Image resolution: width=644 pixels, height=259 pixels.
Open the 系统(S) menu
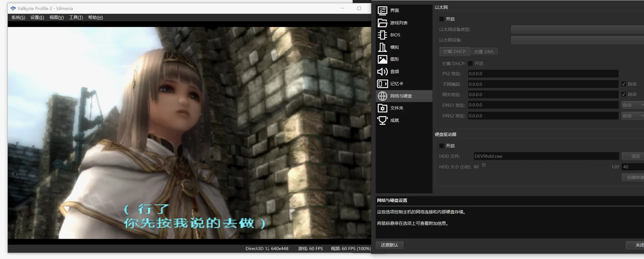(18, 17)
